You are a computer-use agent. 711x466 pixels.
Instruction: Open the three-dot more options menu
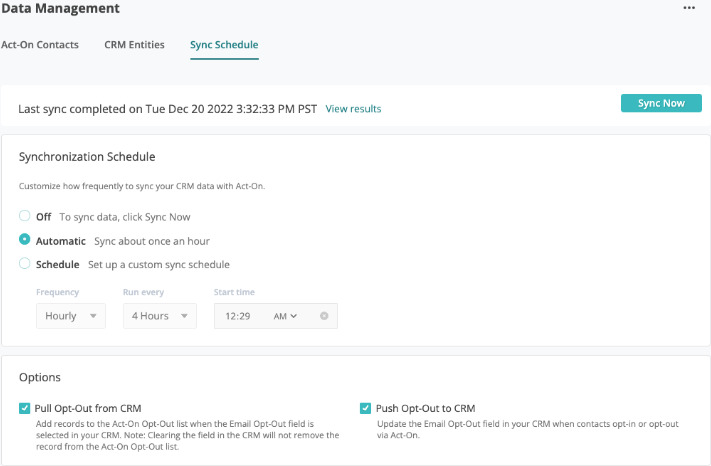[689, 8]
